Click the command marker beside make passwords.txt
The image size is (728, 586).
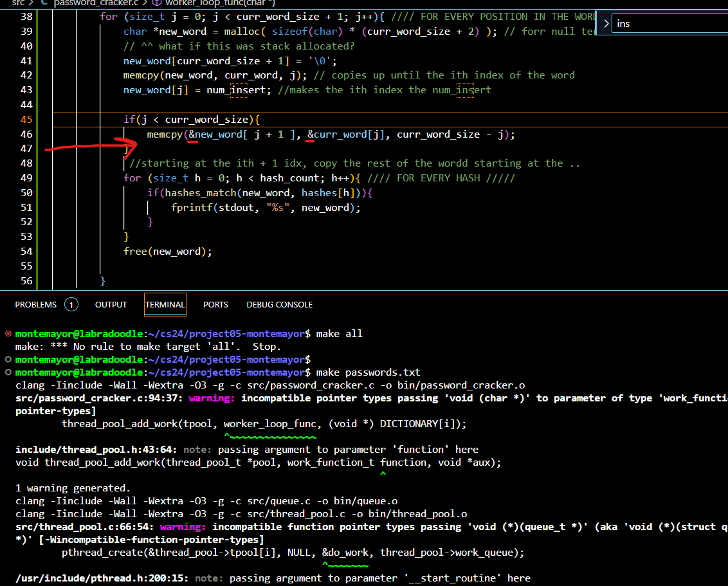coord(8,372)
